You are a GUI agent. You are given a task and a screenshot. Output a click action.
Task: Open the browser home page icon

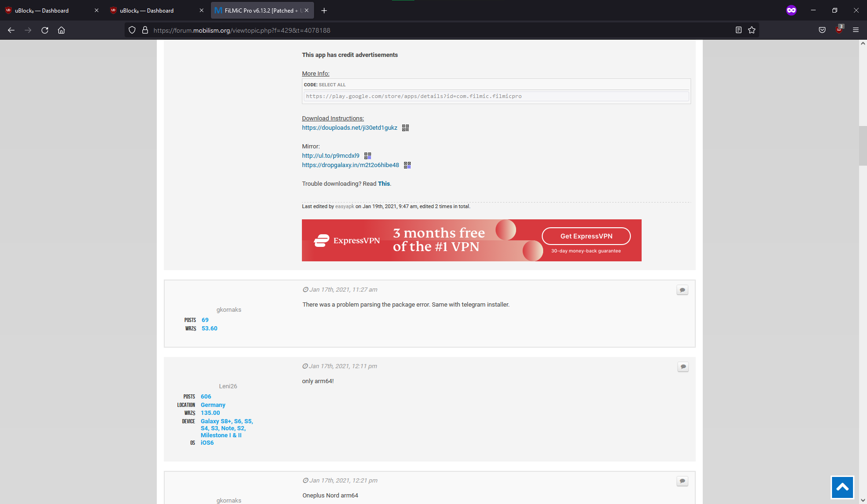pyautogui.click(x=61, y=30)
